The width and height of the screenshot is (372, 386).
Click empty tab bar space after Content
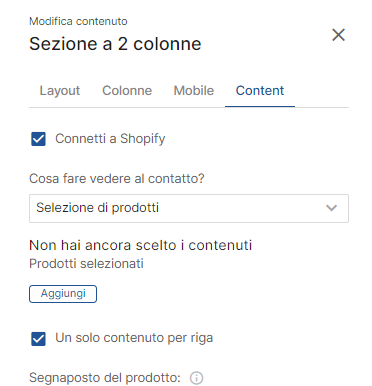tap(322, 91)
